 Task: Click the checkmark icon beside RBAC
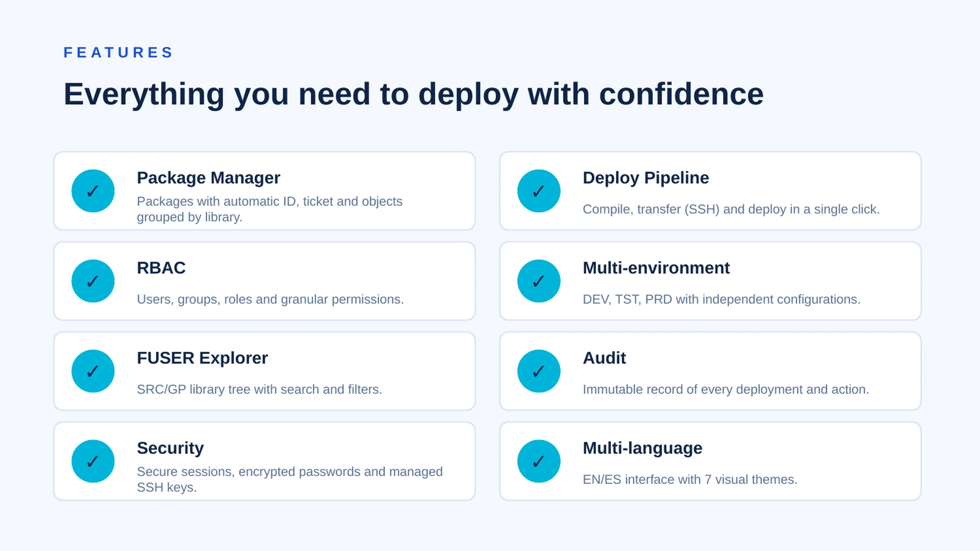pyautogui.click(x=93, y=281)
